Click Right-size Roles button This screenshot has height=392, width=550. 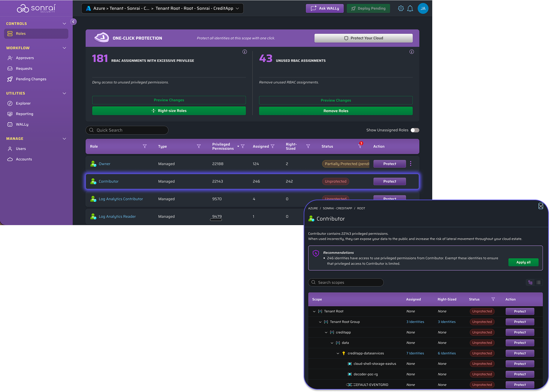169,111
